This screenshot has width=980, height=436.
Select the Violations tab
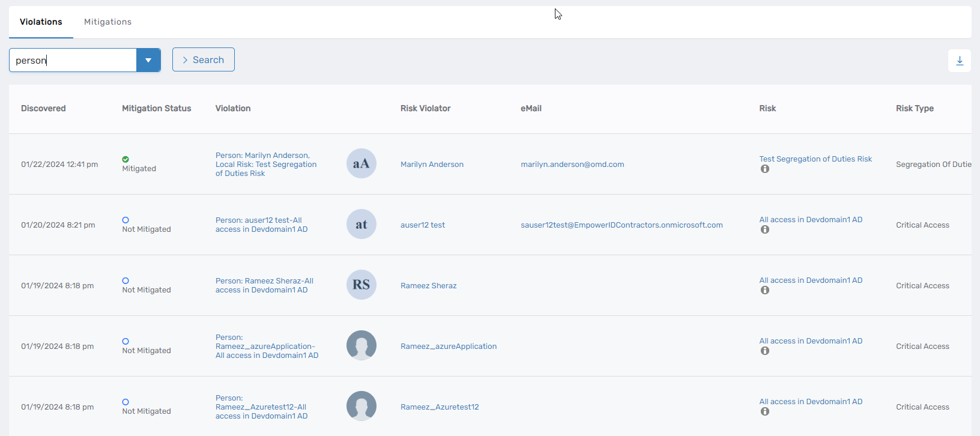[x=41, y=22]
